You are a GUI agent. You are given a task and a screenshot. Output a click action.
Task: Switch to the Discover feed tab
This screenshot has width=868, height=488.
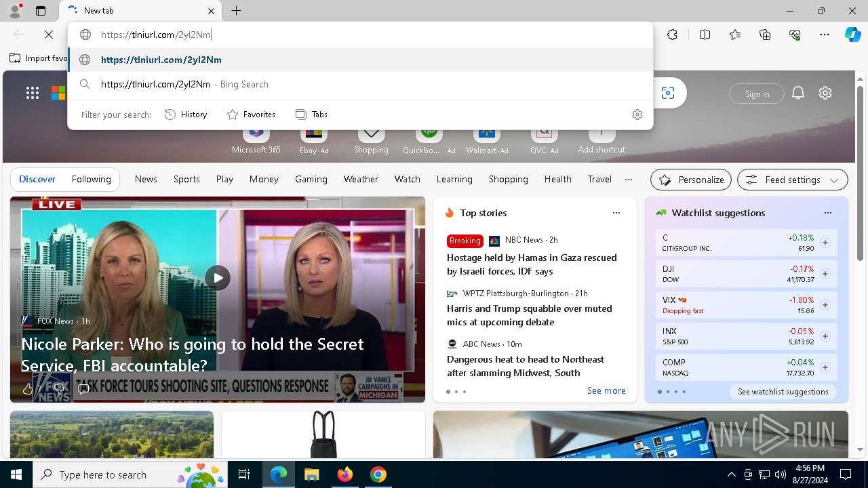tap(37, 179)
